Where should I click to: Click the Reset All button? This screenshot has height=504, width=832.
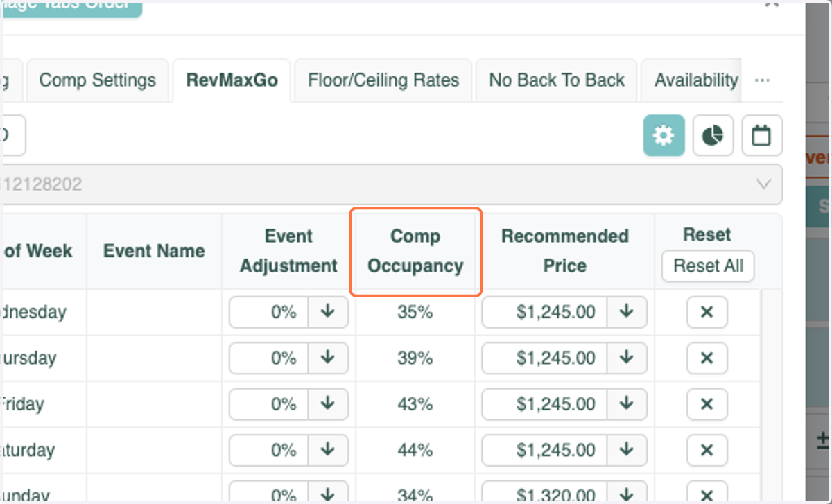pos(708,266)
